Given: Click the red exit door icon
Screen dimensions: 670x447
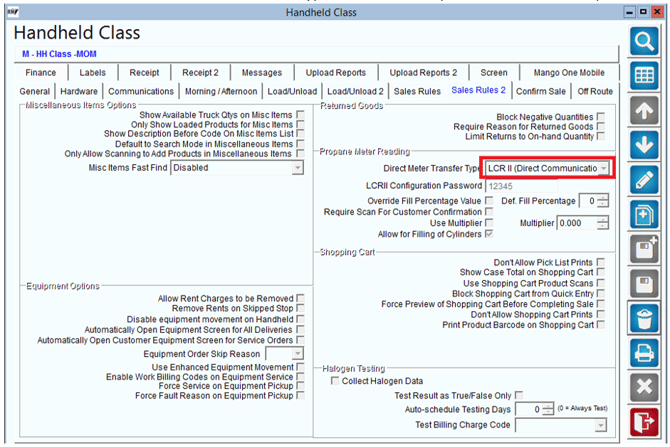Looking at the screenshot, I should coord(644,422).
